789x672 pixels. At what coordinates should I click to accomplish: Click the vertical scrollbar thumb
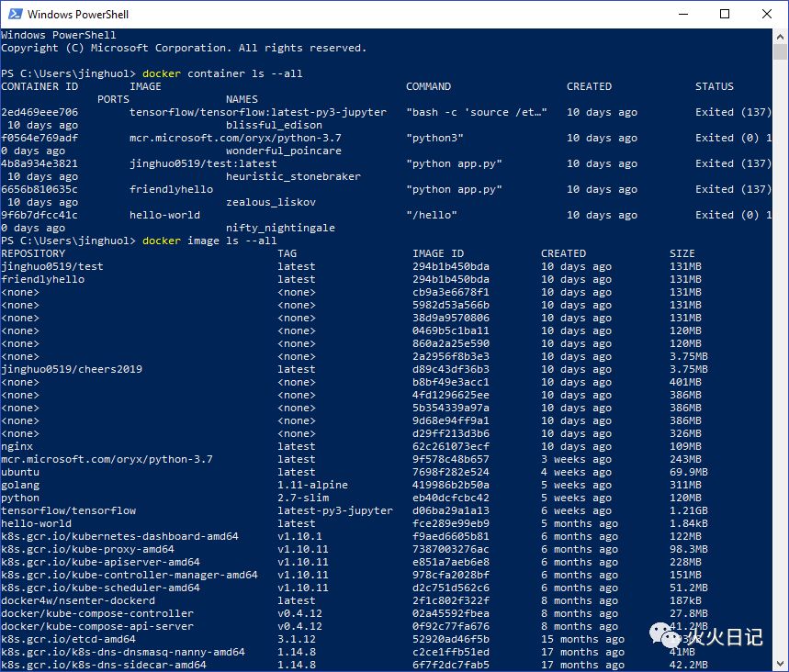[x=780, y=51]
